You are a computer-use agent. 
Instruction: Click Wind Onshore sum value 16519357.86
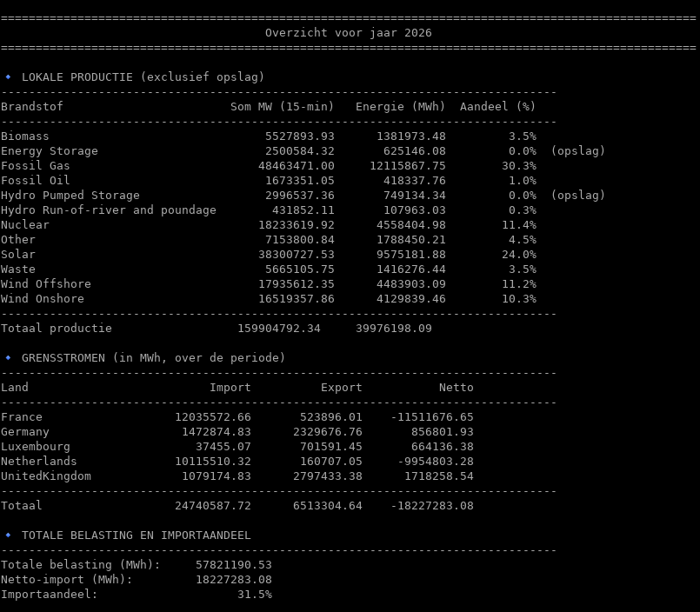click(x=297, y=299)
